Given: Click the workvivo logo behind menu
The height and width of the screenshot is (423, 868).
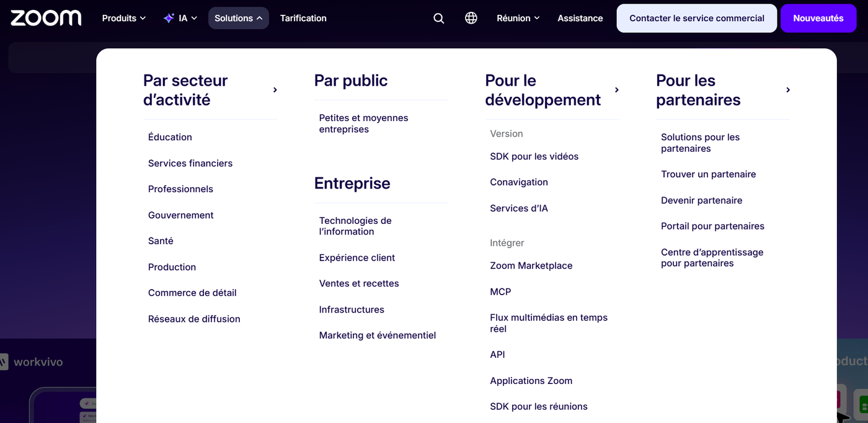Looking at the screenshot, I should tap(32, 362).
